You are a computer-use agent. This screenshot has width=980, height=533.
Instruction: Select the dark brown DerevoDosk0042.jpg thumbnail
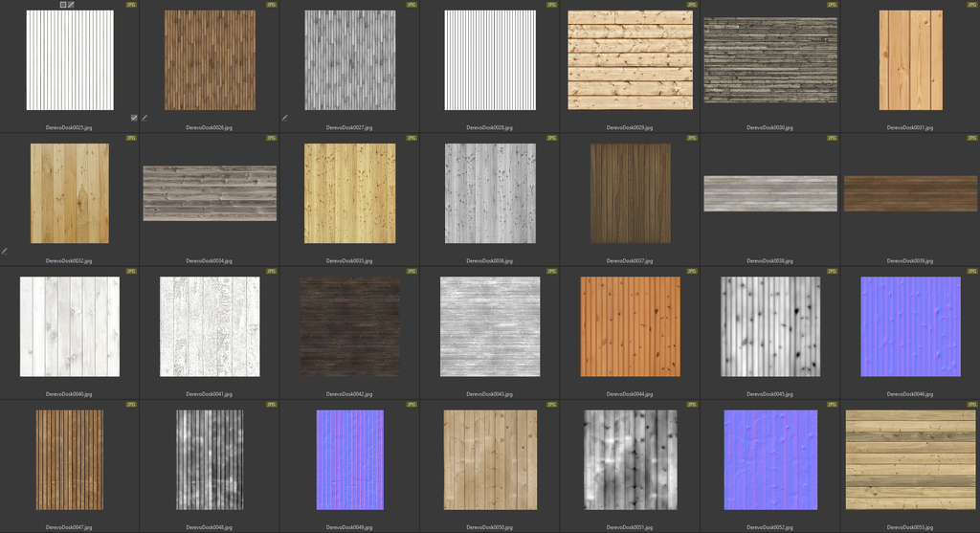[x=350, y=326]
